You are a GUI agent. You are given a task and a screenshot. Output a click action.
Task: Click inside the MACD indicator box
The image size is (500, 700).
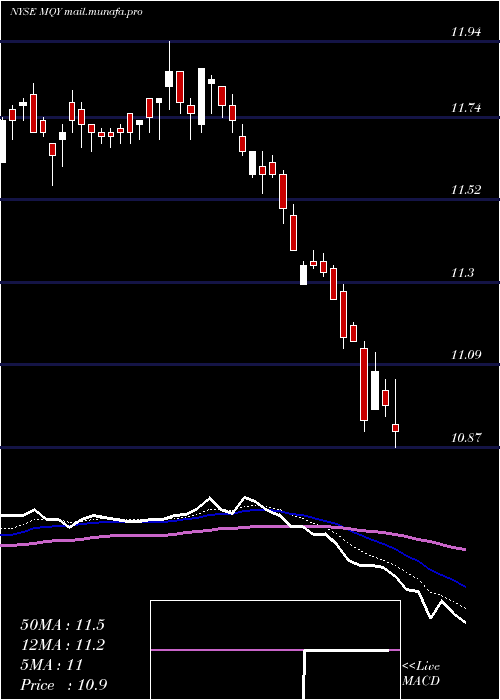coord(275,650)
